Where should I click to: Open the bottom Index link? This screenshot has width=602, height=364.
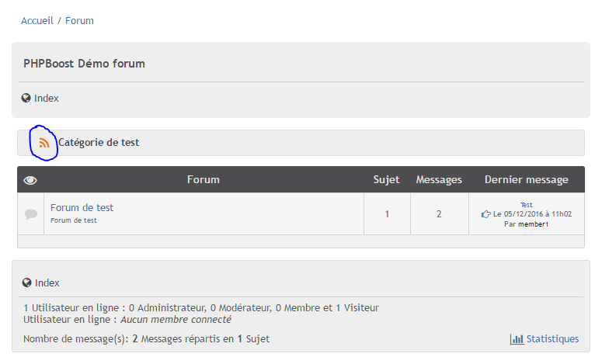point(47,283)
